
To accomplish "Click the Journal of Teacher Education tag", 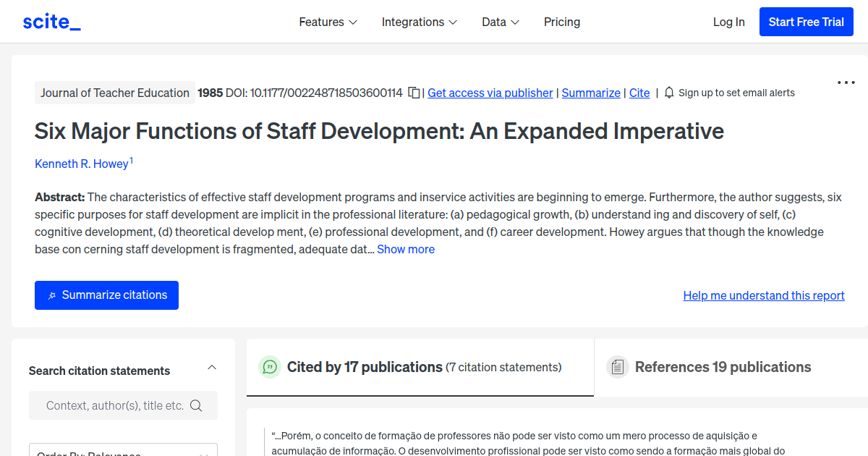I will tap(115, 93).
